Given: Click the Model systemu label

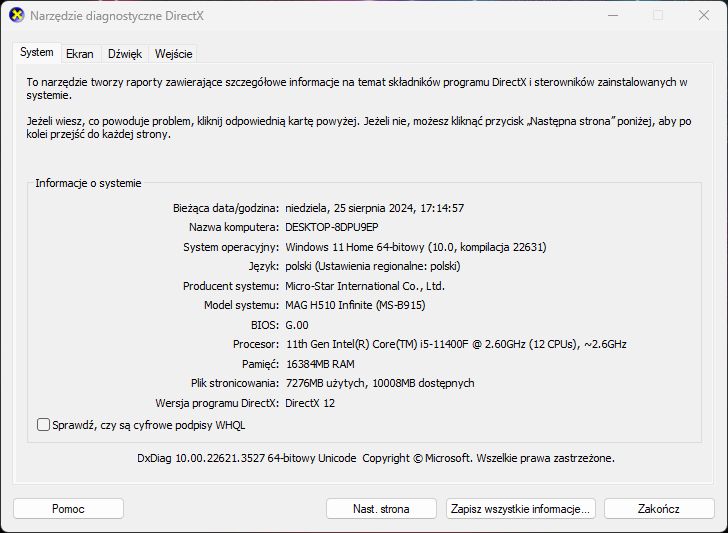Looking at the screenshot, I should [241, 305].
